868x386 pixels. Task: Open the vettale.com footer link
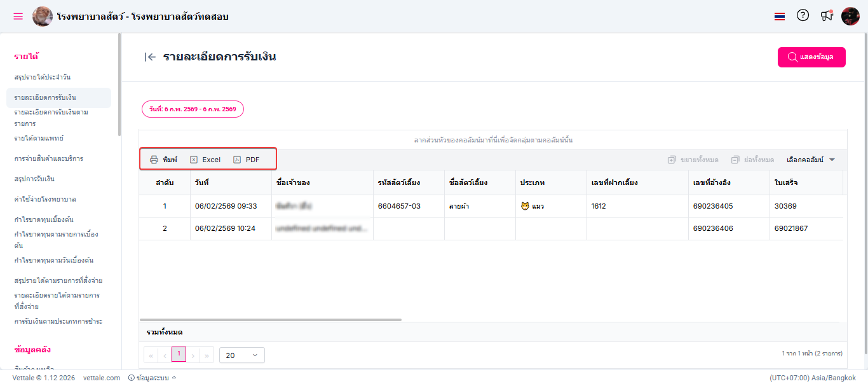click(x=102, y=378)
